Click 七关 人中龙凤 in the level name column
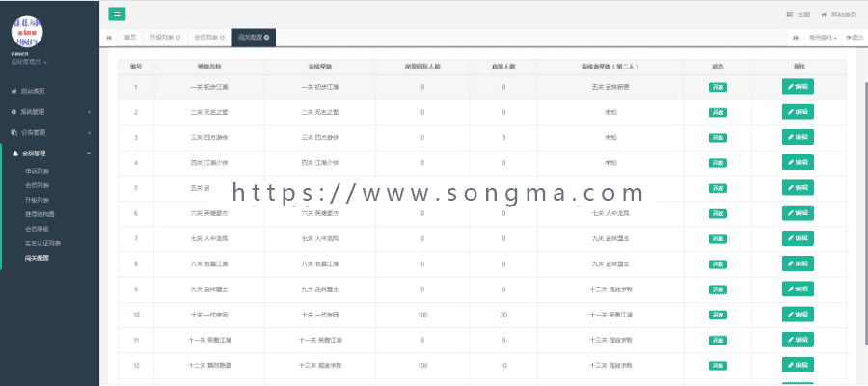The image size is (868, 386). pos(208,239)
